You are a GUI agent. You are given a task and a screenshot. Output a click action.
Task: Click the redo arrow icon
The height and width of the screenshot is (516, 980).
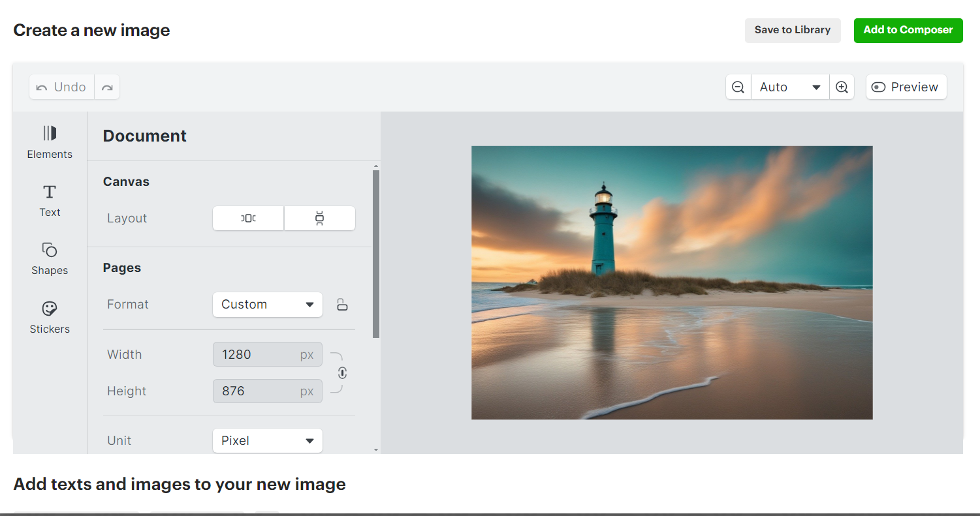pyautogui.click(x=107, y=87)
